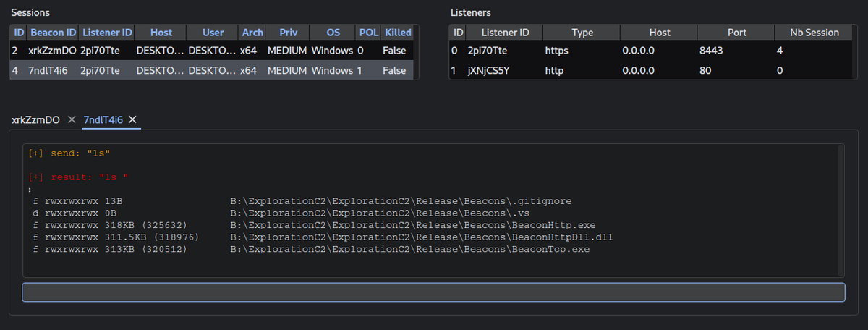Switch to the xrkZzmDO console tab
The image size is (868, 330).
[35, 119]
